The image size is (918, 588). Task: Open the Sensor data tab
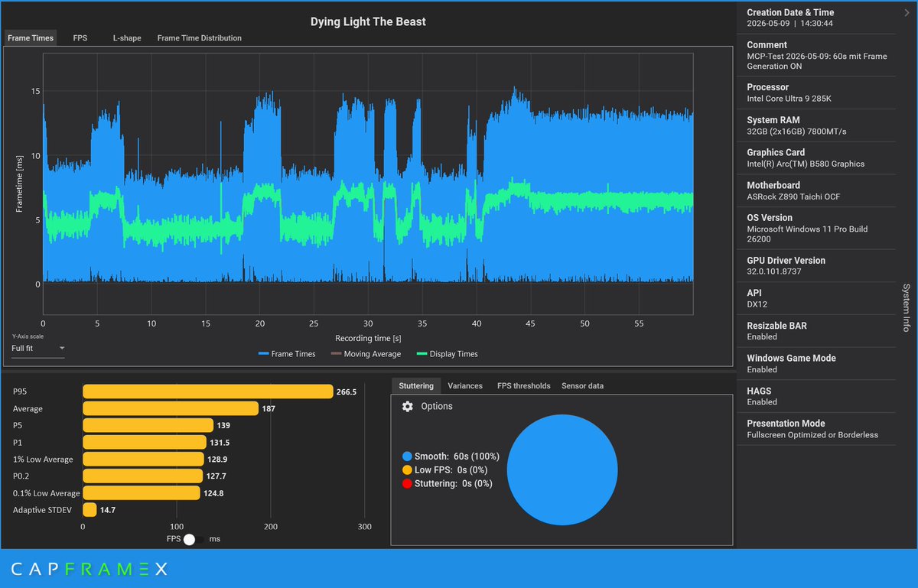pyautogui.click(x=582, y=385)
